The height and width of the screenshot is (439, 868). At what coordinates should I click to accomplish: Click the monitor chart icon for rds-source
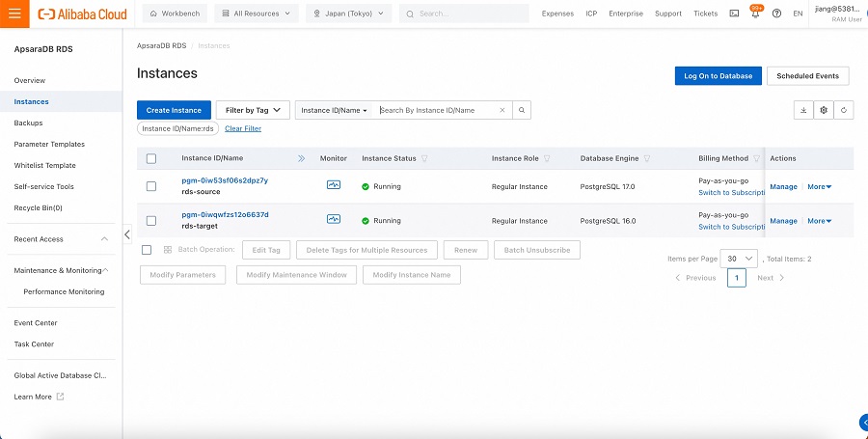333,185
